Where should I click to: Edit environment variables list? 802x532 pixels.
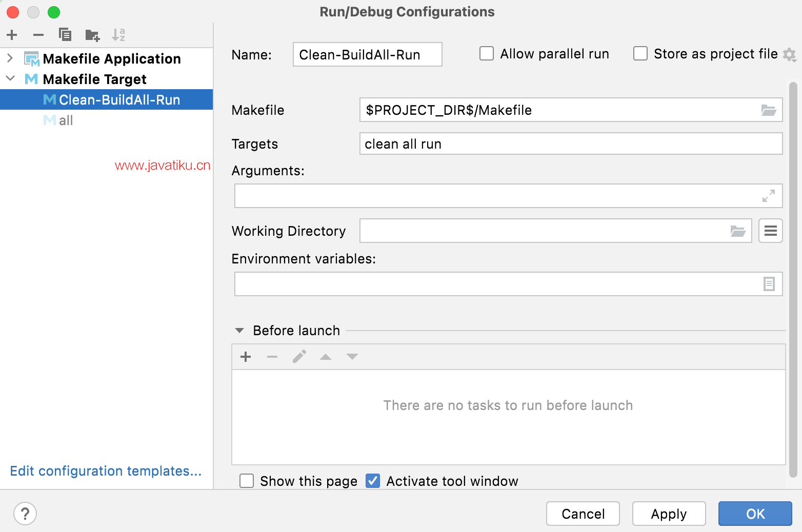pyautogui.click(x=769, y=284)
